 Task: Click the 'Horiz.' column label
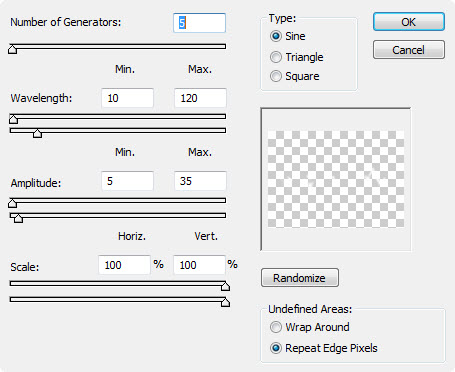(x=132, y=236)
